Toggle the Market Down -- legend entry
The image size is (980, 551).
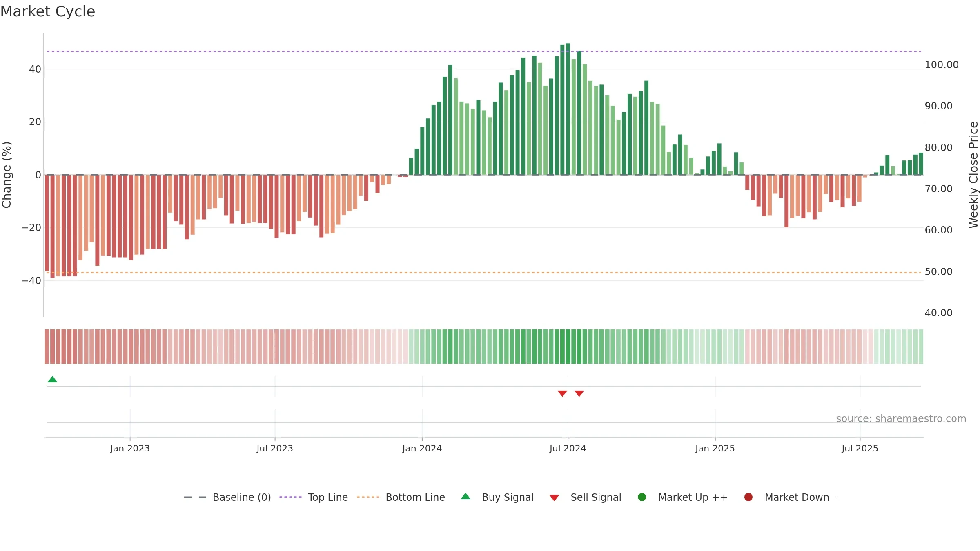coord(792,497)
